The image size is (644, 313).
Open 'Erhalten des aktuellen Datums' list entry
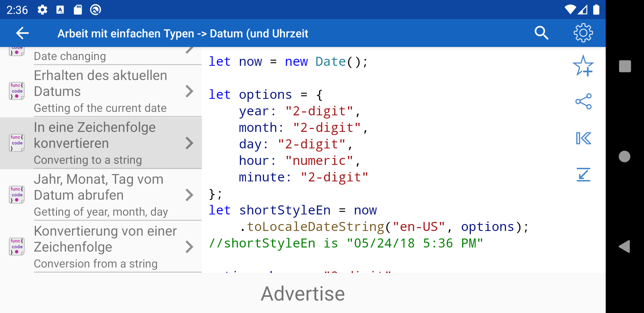pos(101,91)
